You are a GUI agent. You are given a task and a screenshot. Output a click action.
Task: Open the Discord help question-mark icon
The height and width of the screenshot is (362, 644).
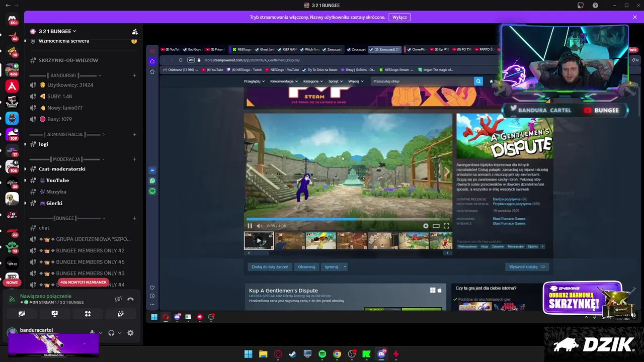pos(595,6)
